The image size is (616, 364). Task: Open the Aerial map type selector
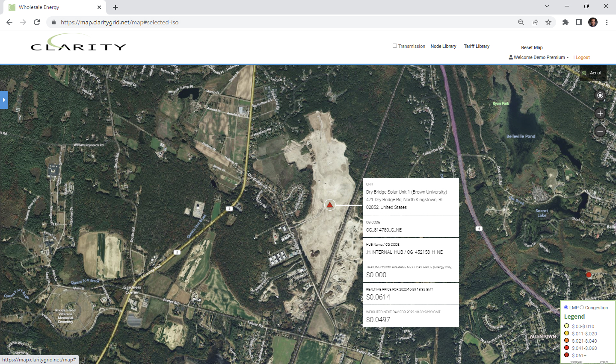point(592,73)
